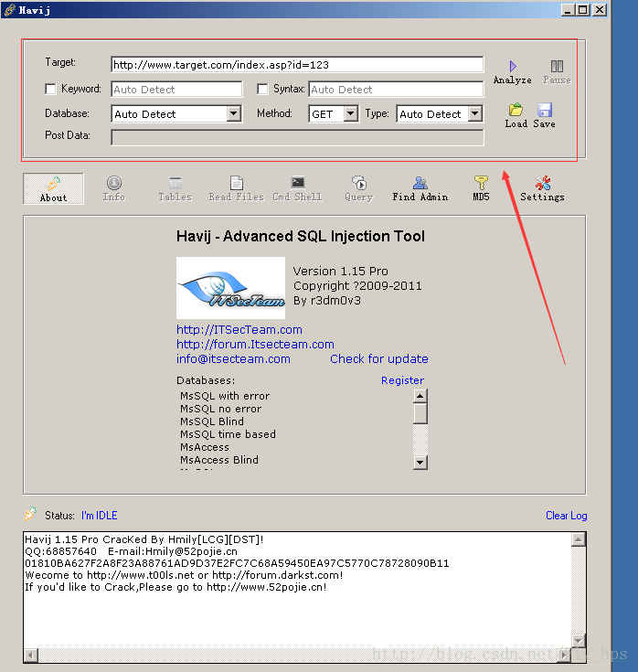Click the ITSecTeam eye logo
The height and width of the screenshot is (672, 638).
(231, 288)
